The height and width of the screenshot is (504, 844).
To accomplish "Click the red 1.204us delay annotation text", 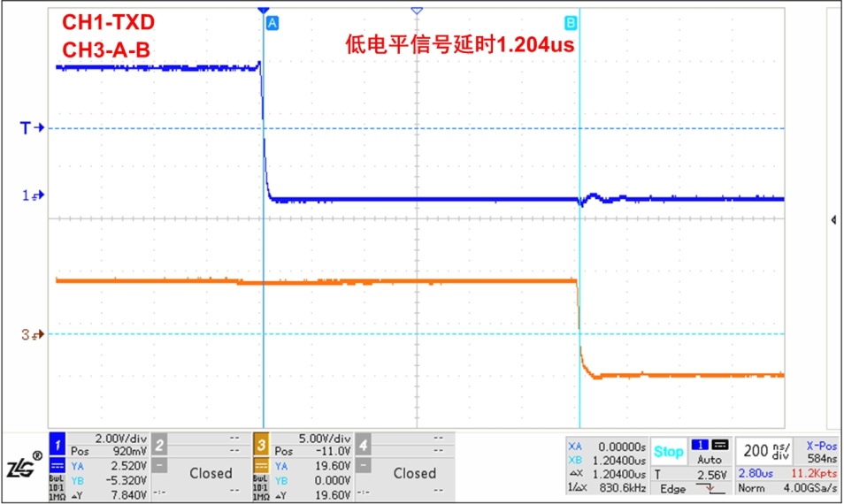I will [460, 44].
